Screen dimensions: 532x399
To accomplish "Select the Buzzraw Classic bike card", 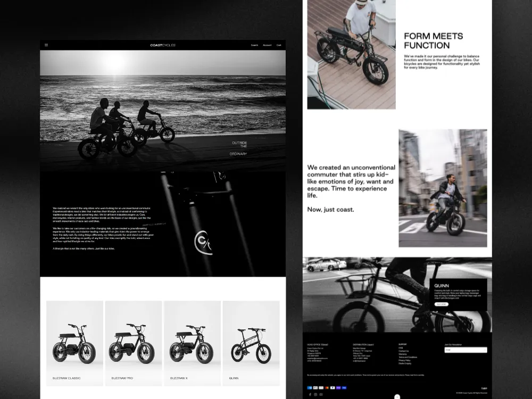I will [74, 343].
